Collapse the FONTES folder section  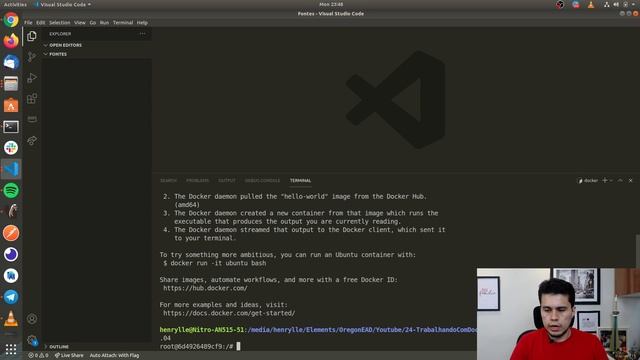click(x=58, y=54)
